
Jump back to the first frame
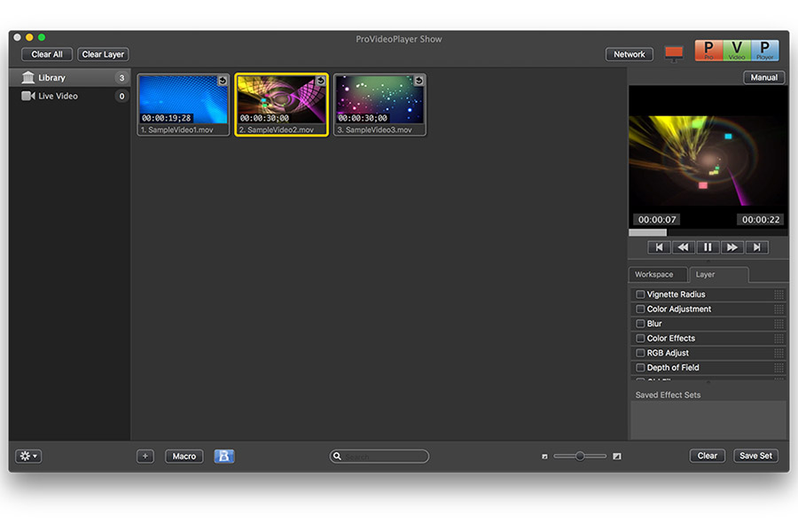[658, 246]
